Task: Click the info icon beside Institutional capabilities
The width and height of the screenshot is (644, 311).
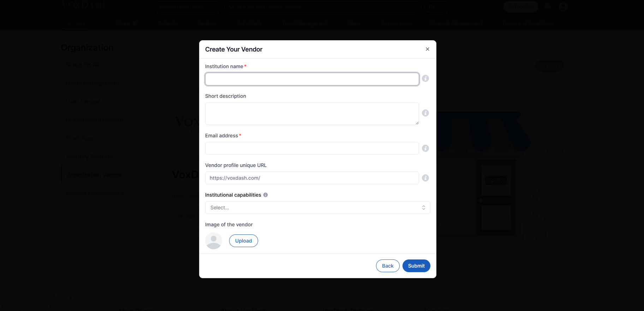Action: pos(266,195)
